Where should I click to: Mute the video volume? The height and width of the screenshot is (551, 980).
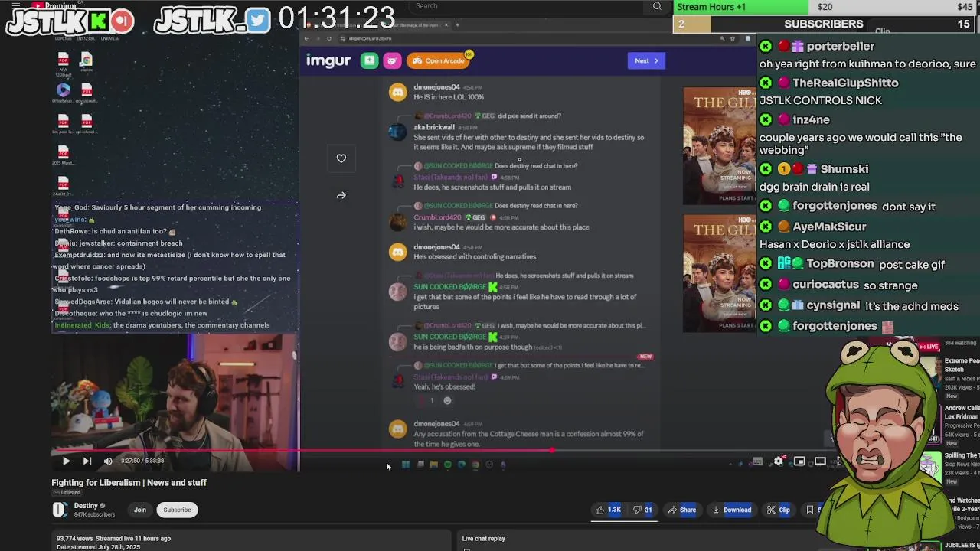click(x=108, y=461)
